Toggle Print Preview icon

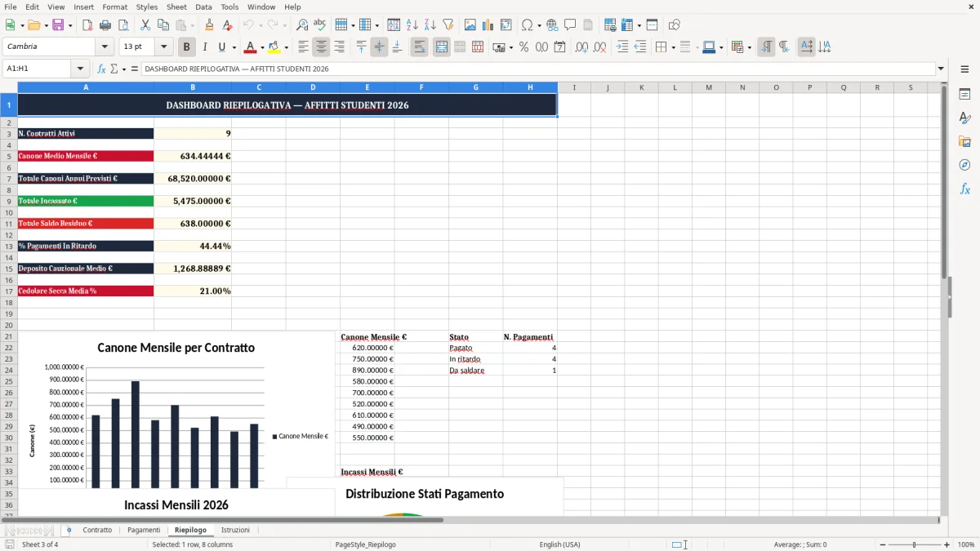(123, 25)
